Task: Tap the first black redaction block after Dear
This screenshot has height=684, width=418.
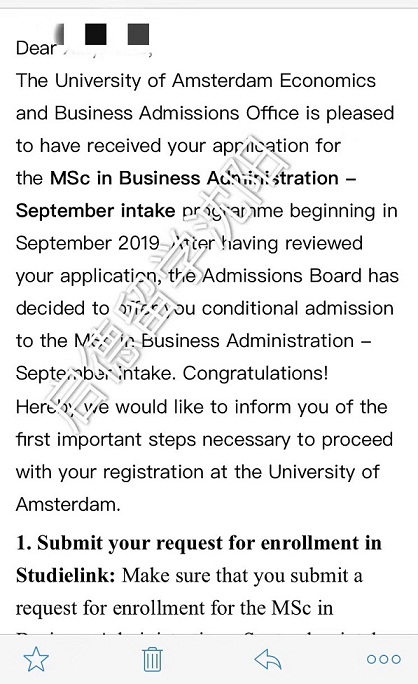Action: click(x=96, y=34)
